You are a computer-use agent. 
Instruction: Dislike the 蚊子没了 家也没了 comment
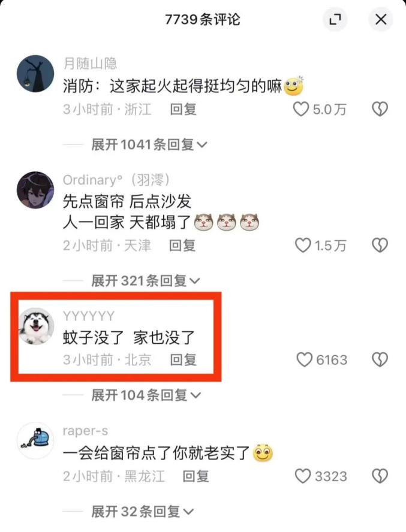(x=380, y=359)
